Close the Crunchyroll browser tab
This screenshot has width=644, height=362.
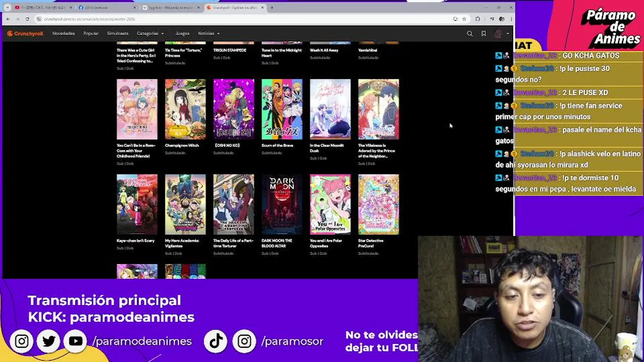point(262,8)
